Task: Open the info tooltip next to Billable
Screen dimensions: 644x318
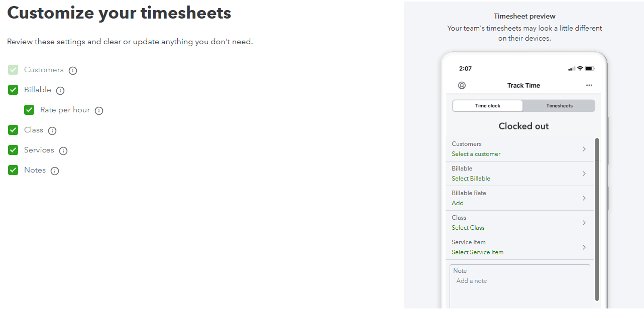Action: click(60, 91)
